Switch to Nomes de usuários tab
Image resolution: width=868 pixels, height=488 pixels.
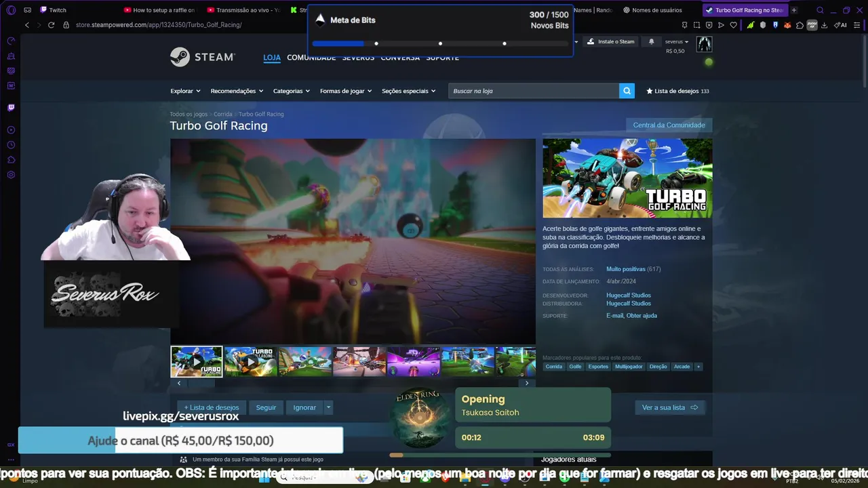point(656,10)
